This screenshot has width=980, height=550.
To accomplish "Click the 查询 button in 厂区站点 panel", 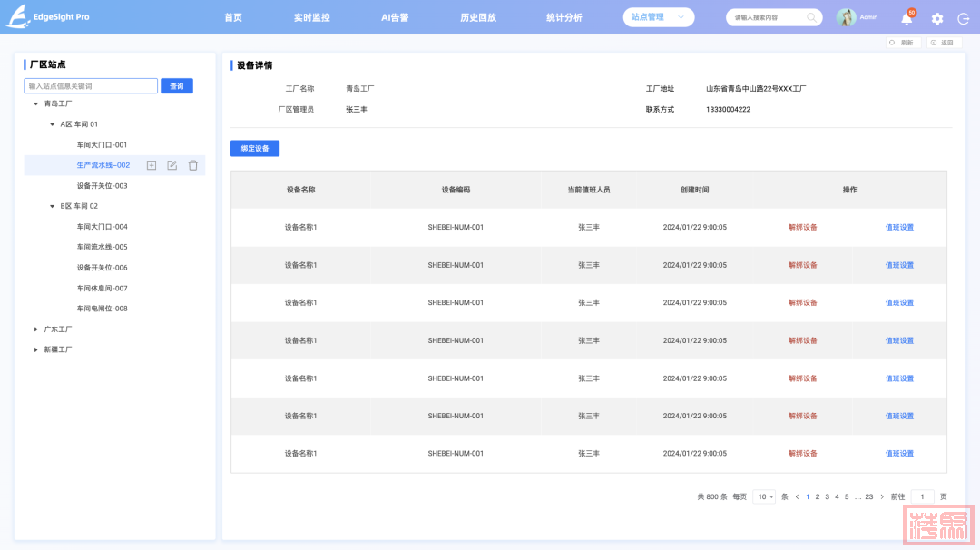I will pyautogui.click(x=177, y=86).
